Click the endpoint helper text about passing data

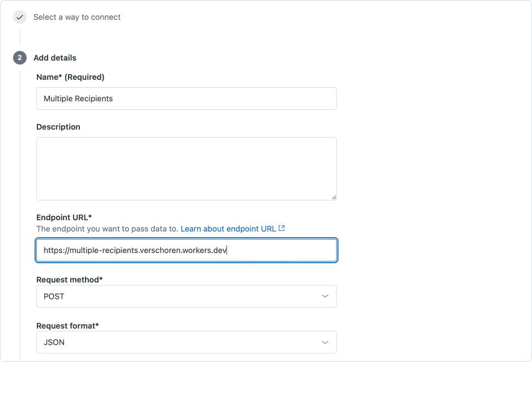(107, 229)
